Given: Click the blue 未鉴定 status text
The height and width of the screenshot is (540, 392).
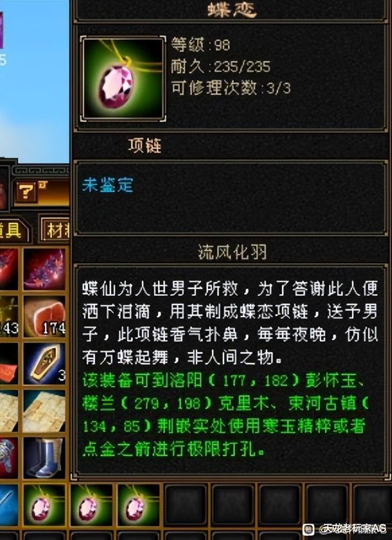Looking at the screenshot, I should pos(107,185).
